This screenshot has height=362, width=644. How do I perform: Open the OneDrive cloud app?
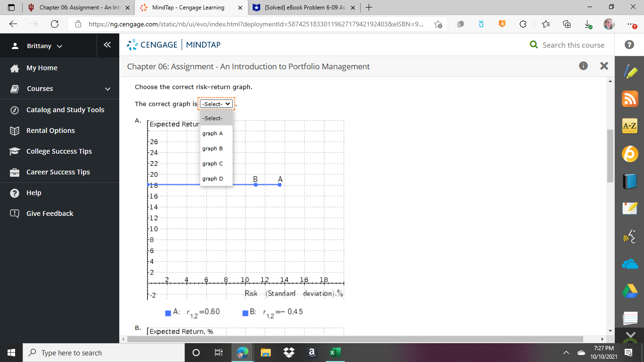coord(629,264)
